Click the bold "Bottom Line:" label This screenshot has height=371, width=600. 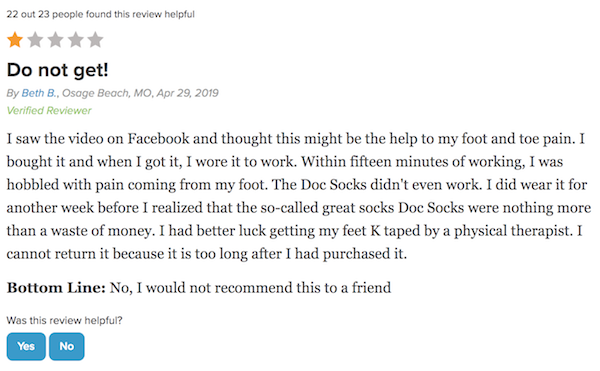pyautogui.click(x=56, y=288)
